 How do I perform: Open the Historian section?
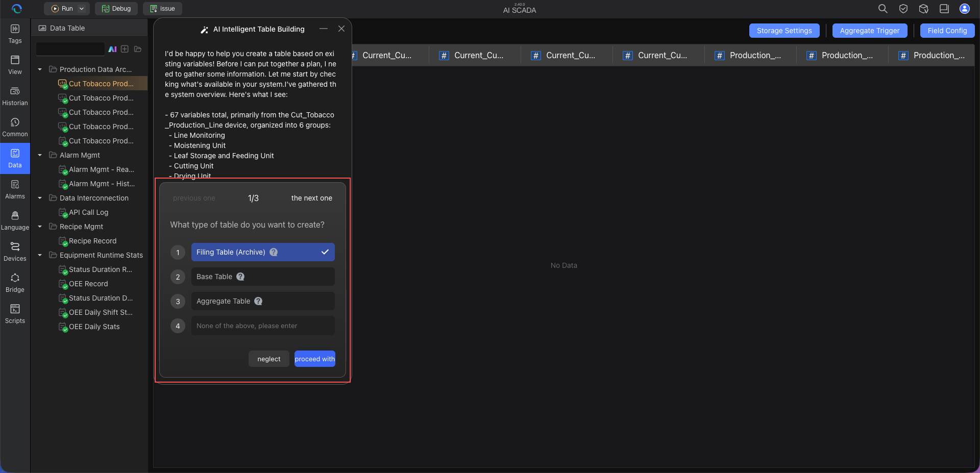pos(15,96)
